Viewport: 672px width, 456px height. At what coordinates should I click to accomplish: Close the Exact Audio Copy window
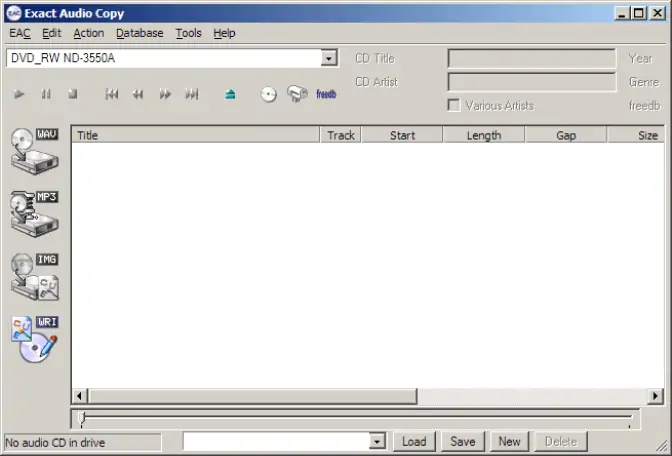pos(657,13)
